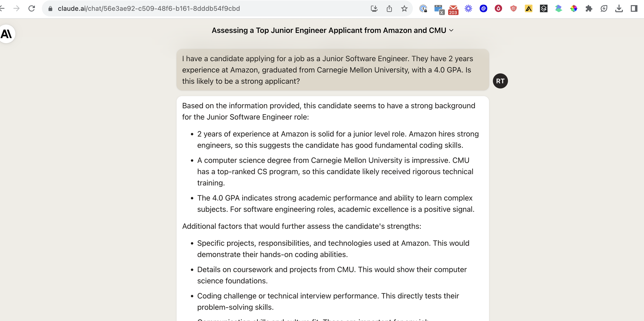Viewport: 644px width, 321px height.
Task: Click the purple starburst extension icon
Action: (468, 9)
